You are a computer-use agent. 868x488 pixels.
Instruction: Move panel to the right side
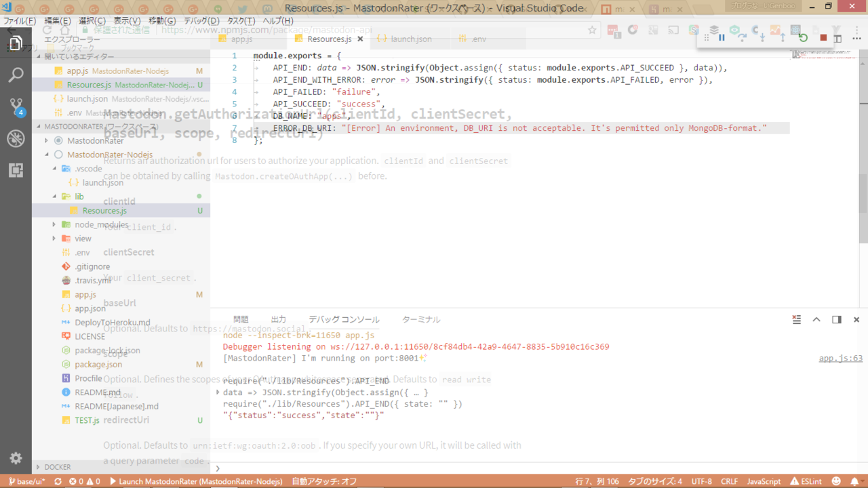point(837,319)
